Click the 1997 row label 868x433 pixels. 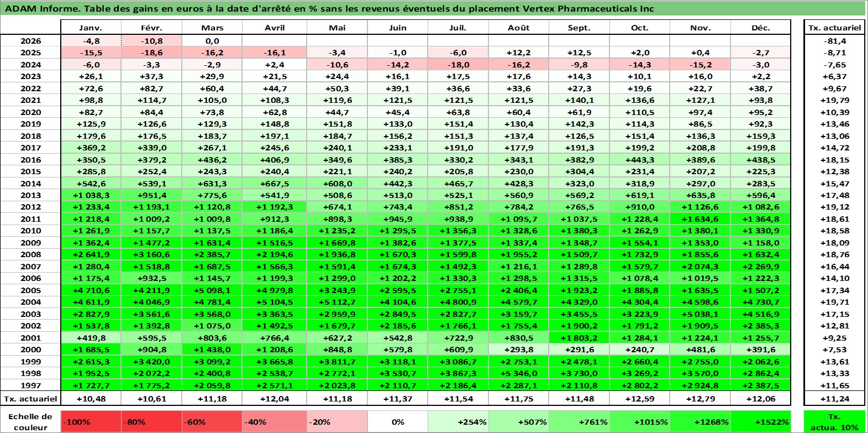coord(30,385)
